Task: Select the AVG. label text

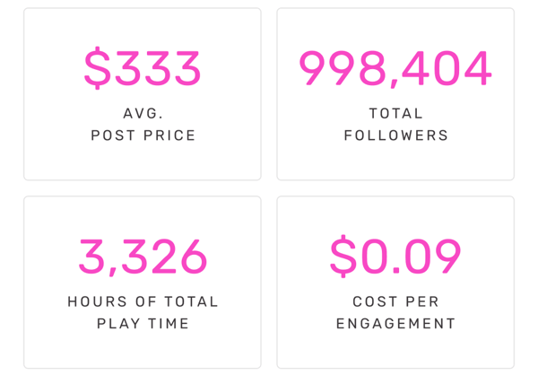Action: pyautogui.click(x=143, y=113)
